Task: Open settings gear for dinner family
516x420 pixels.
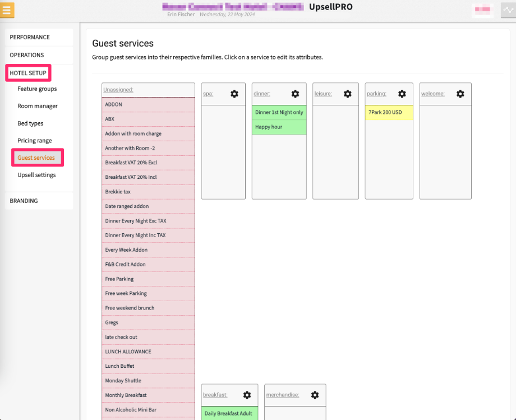Action: [x=295, y=94]
